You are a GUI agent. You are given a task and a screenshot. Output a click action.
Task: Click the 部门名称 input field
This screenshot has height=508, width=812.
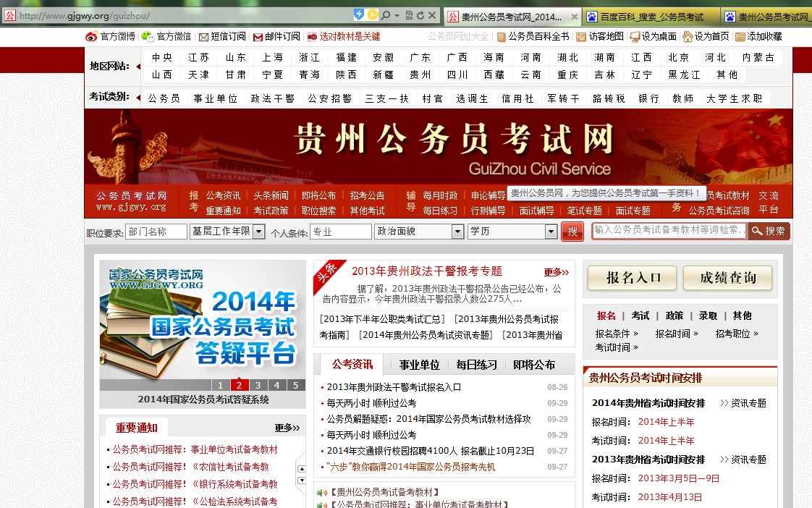[x=156, y=232]
